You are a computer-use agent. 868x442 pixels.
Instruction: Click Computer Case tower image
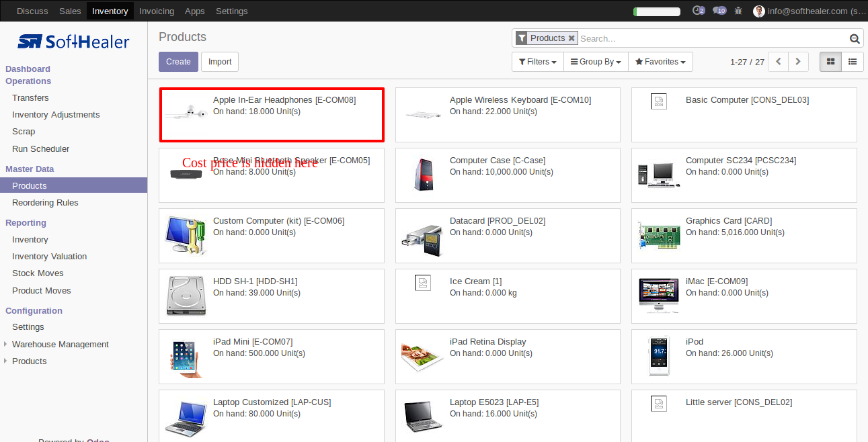423,175
